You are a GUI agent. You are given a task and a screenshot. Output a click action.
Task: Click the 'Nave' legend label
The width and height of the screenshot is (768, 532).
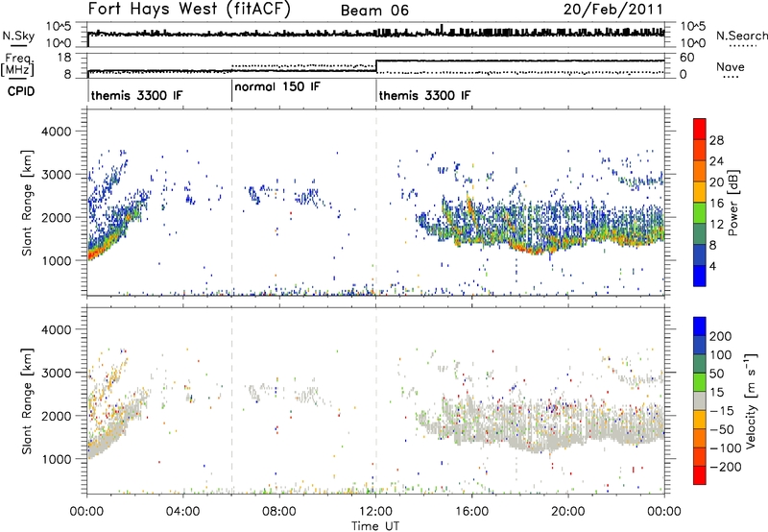[731, 66]
